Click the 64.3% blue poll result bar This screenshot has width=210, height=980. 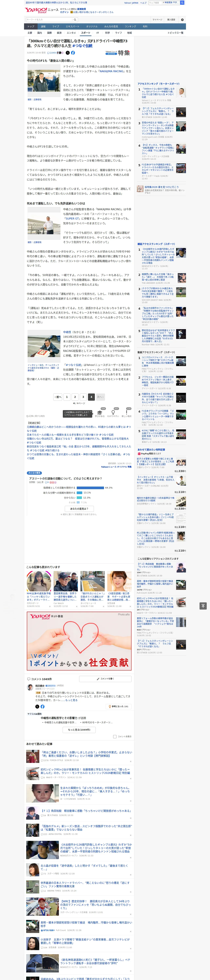point(90,488)
